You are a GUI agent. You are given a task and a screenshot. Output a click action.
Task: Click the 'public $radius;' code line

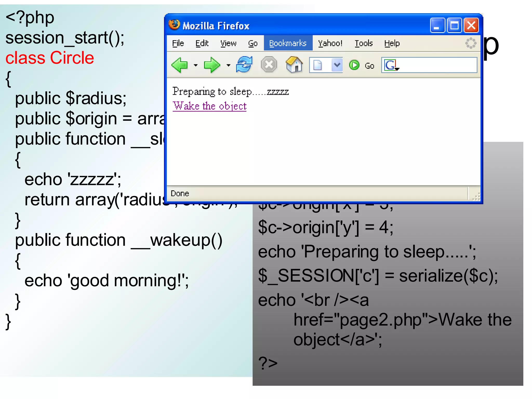click(x=71, y=99)
